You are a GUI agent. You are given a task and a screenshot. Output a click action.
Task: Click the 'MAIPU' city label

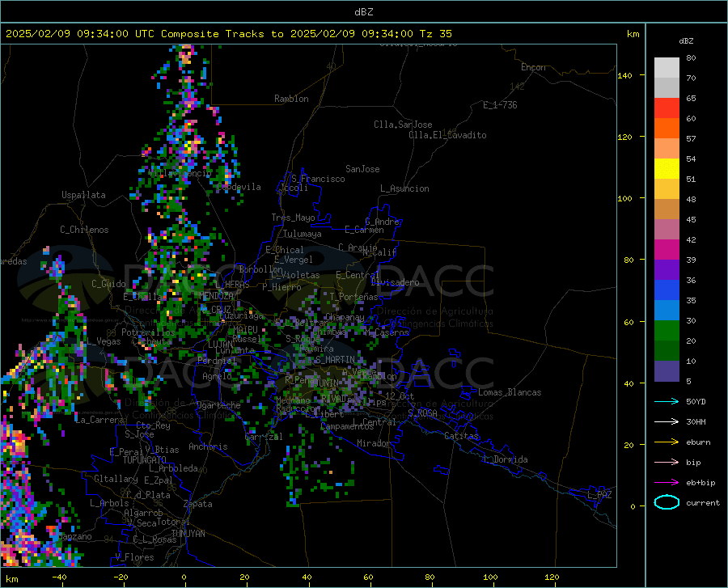point(245,329)
